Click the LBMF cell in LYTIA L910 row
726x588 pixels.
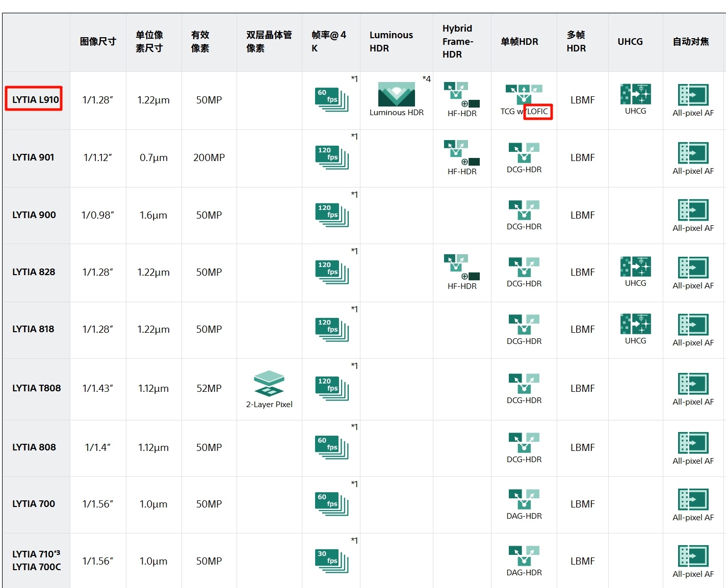[x=583, y=100]
